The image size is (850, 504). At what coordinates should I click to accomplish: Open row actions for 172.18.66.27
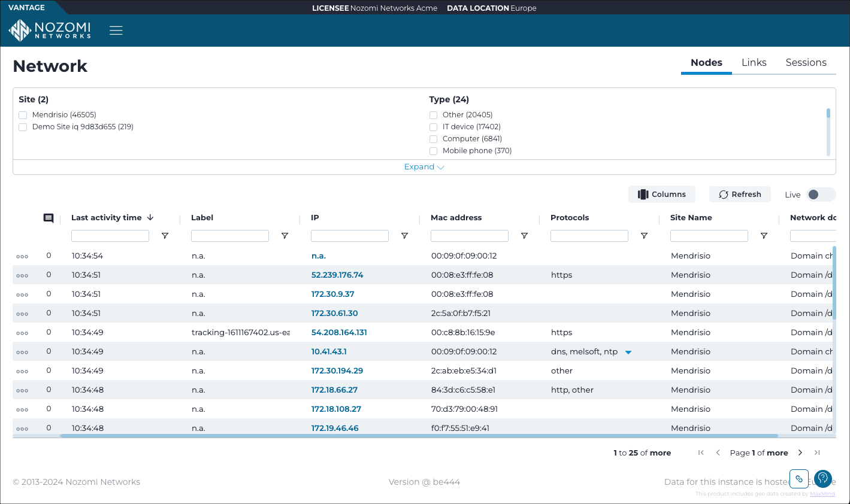(x=22, y=390)
